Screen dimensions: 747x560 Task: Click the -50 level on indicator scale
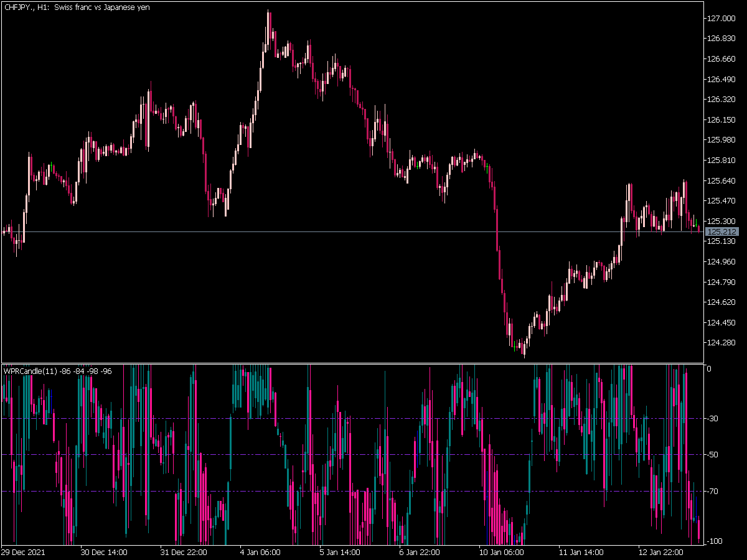click(x=715, y=455)
